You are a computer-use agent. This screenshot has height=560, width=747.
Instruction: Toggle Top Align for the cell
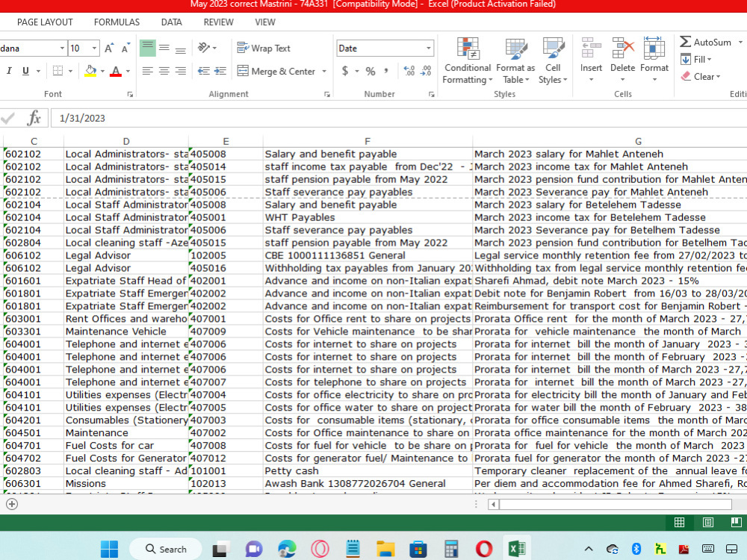148,48
